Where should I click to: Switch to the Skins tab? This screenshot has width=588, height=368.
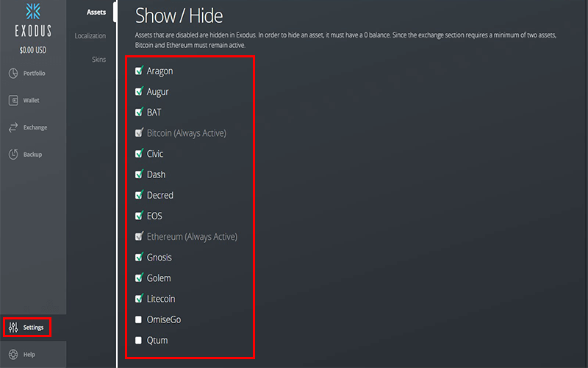point(99,60)
